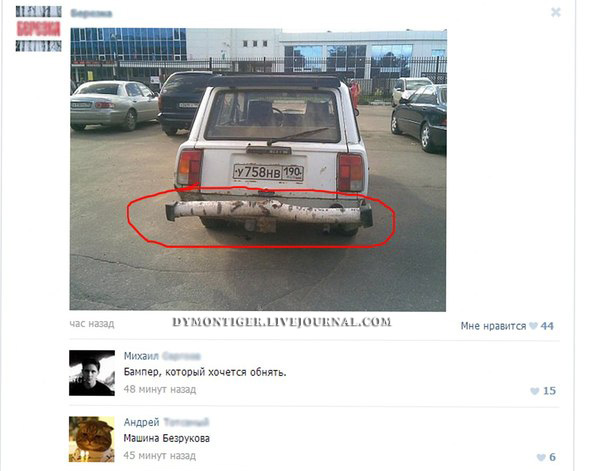Click the 'Мне нравится' like button
Screen dimensions: 600x471
493,326
